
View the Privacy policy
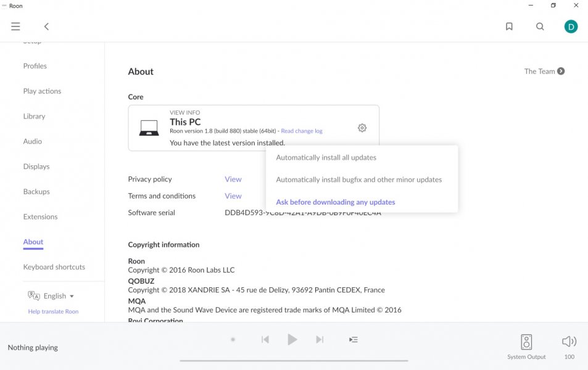pos(233,179)
